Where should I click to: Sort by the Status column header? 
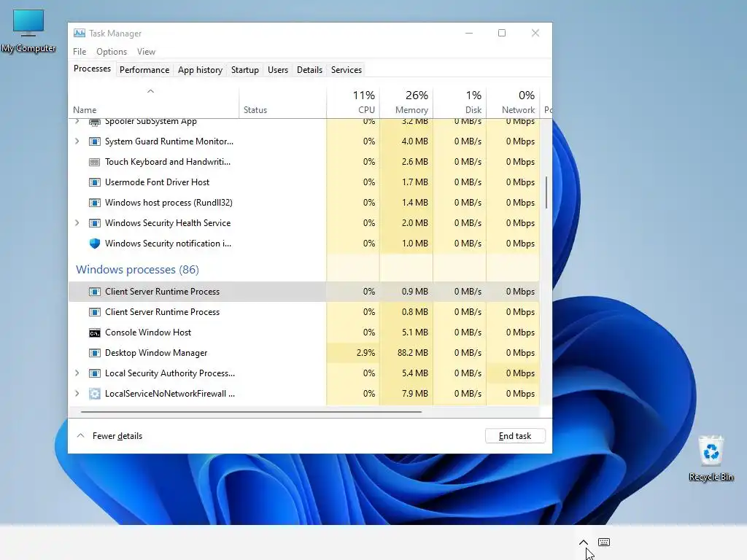[x=283, y=101]
